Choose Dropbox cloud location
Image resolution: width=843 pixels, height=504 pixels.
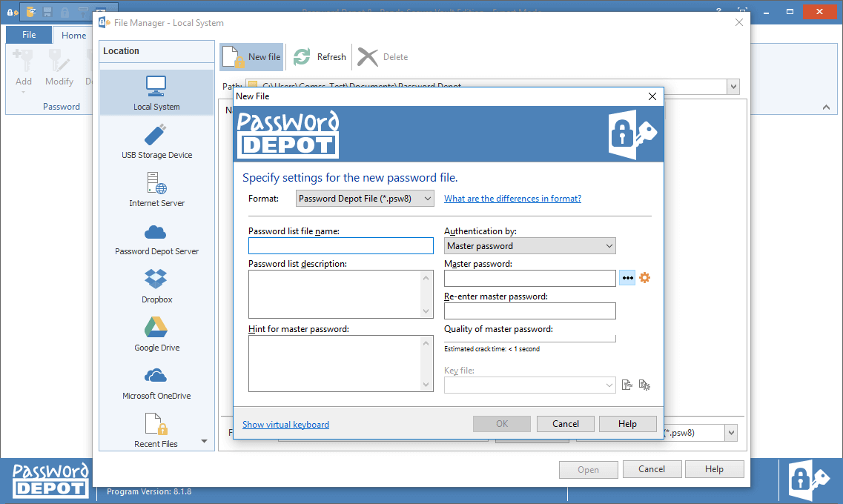(x=156, y=286)
